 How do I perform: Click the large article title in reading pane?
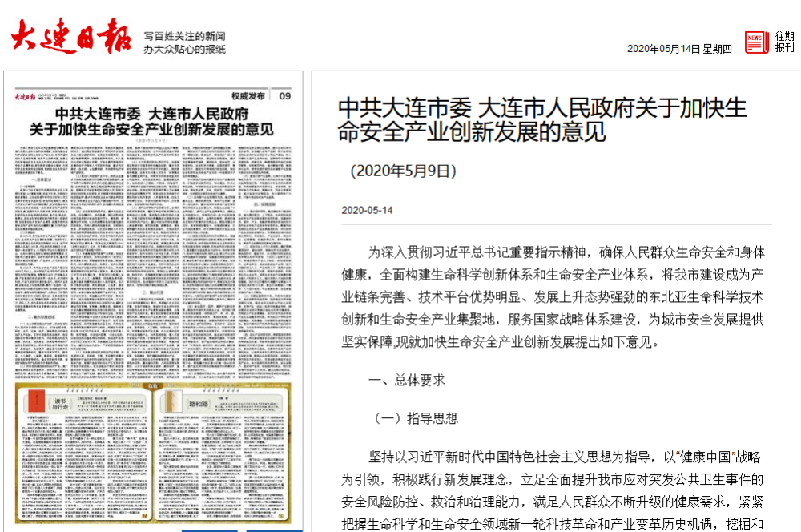coord(541,119)
